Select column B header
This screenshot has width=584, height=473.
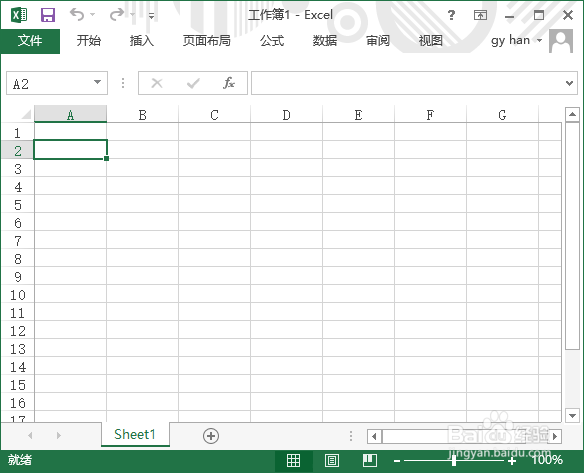[x=142, y=114]
